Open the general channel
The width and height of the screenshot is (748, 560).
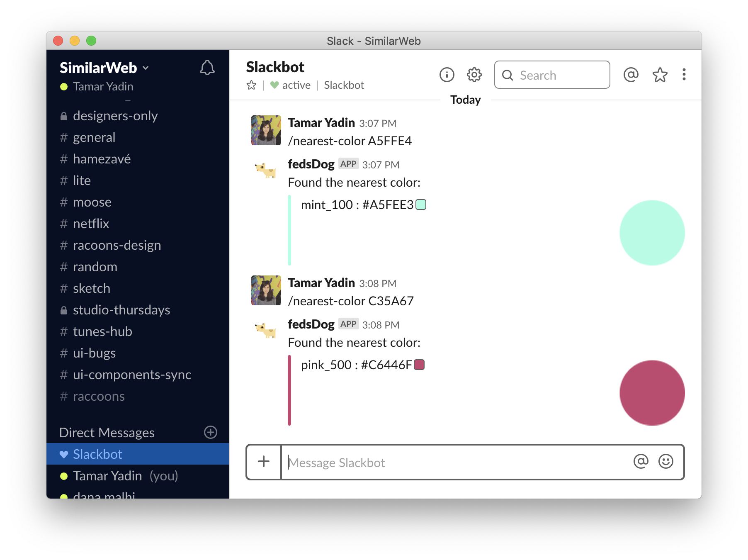click(x=137, y=137)
